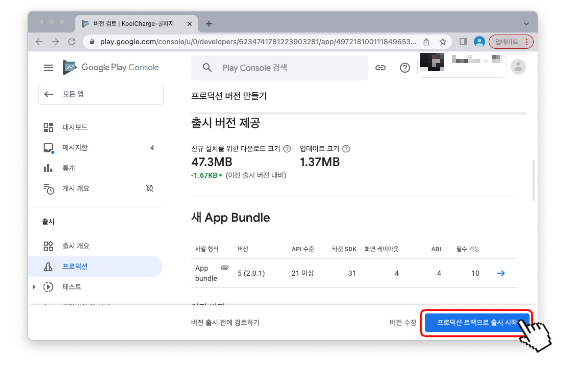
Task: Open Publishing overview (게시 개요) item
Action: 96,188
